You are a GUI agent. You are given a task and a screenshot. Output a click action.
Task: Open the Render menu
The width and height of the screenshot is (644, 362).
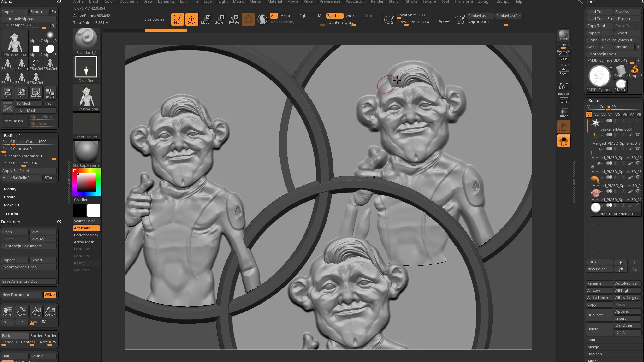click(x=377, y=2)
